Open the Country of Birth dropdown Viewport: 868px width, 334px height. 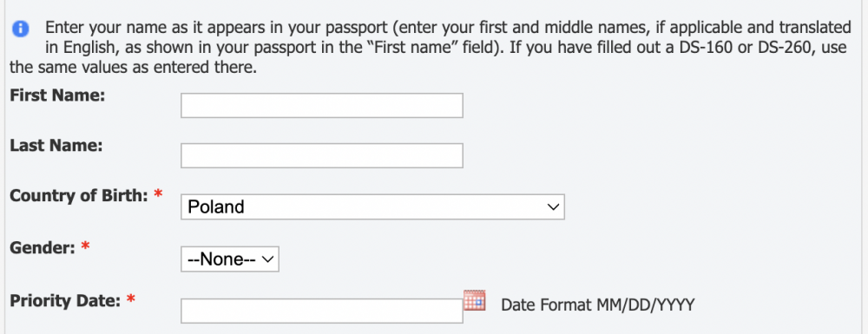point(372,206)
